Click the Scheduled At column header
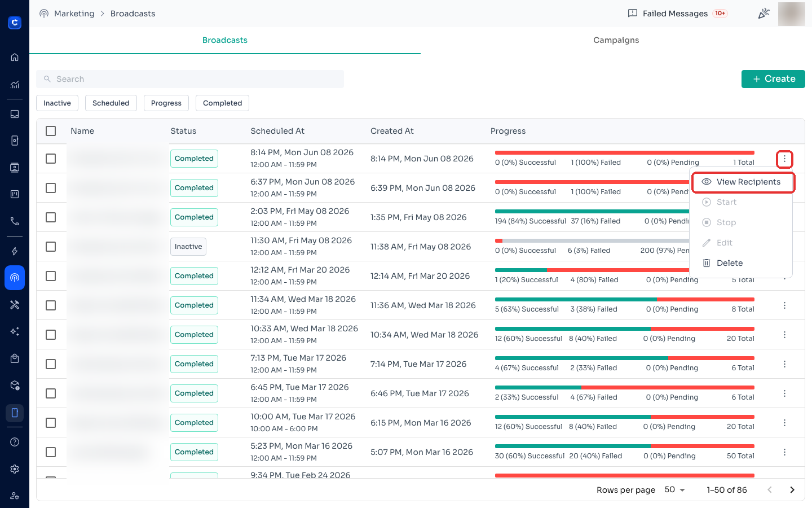 [277, 131]
